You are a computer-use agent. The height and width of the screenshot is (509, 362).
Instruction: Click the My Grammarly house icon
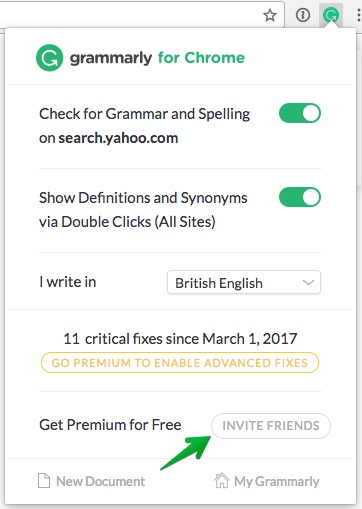[x=222, y=480]
